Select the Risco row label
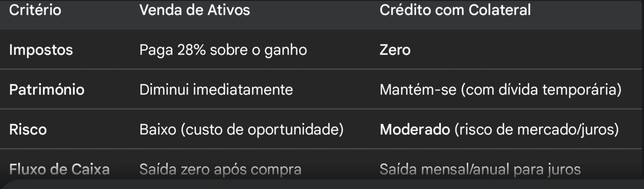Viewport: 644px width, 189px height. click(28, 130)
